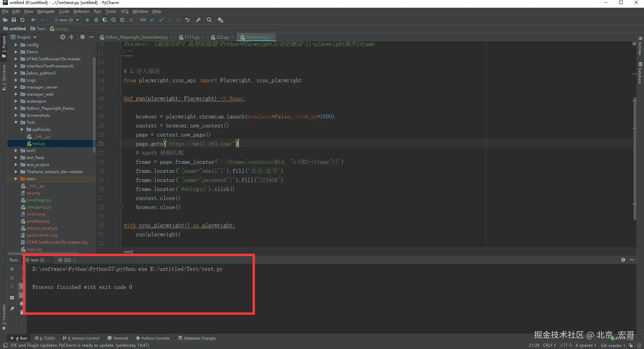Click the CRLF line separator selector
The width and height of the screenshot is (644, 349).
[549, 345]
